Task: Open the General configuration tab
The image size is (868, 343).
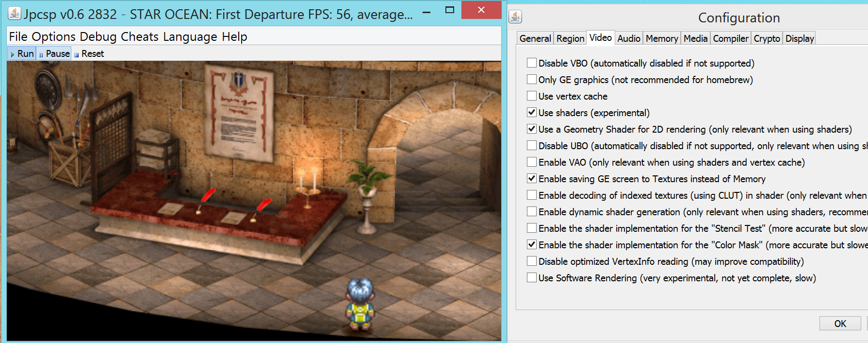Action: [535, 38]
